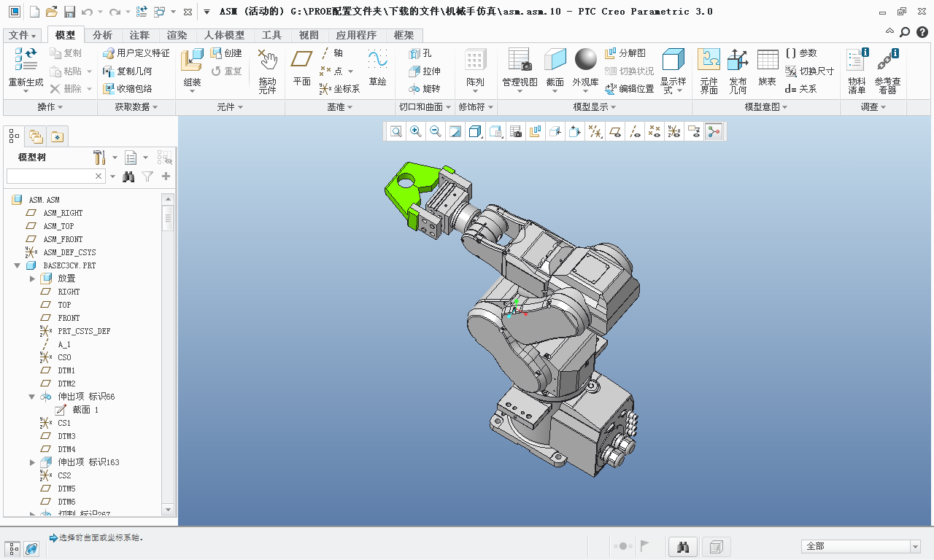Open the 文件 menu

click(23, 35)
